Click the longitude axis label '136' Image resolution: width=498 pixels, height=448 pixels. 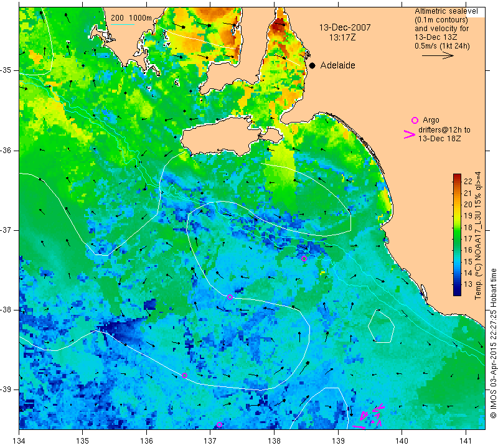tap(146, 441)
